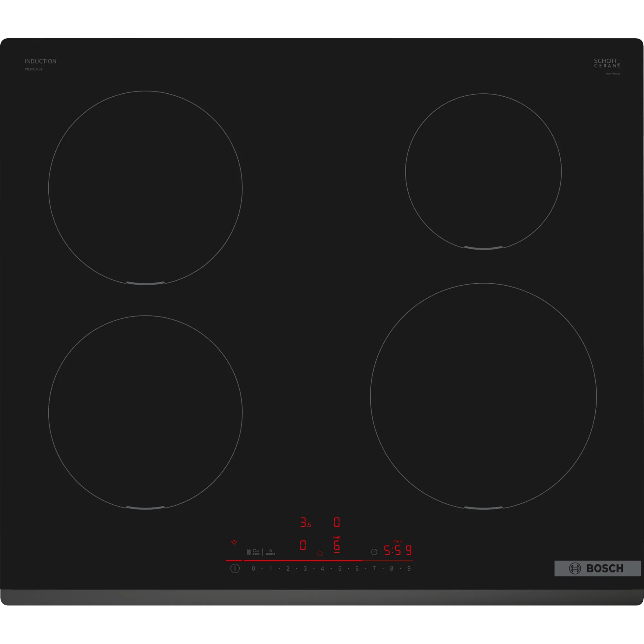Tap the 5:59 timer display
The height and width of the screenshot is (644, 644).
tap(397, 550)
